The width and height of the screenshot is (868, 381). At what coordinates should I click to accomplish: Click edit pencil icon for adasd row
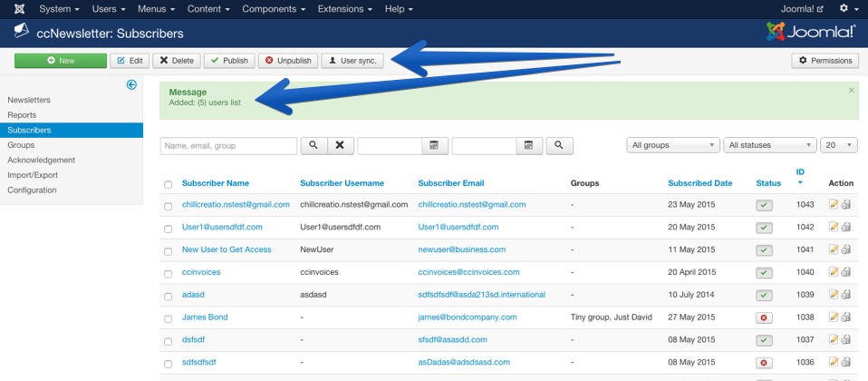pyautogui.click(x=834, y=295)
